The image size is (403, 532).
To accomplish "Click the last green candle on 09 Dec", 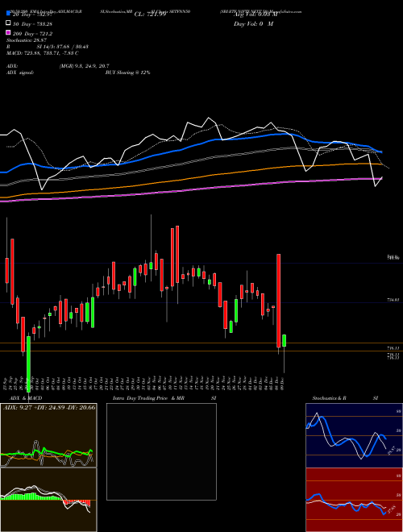I will 284,340.
